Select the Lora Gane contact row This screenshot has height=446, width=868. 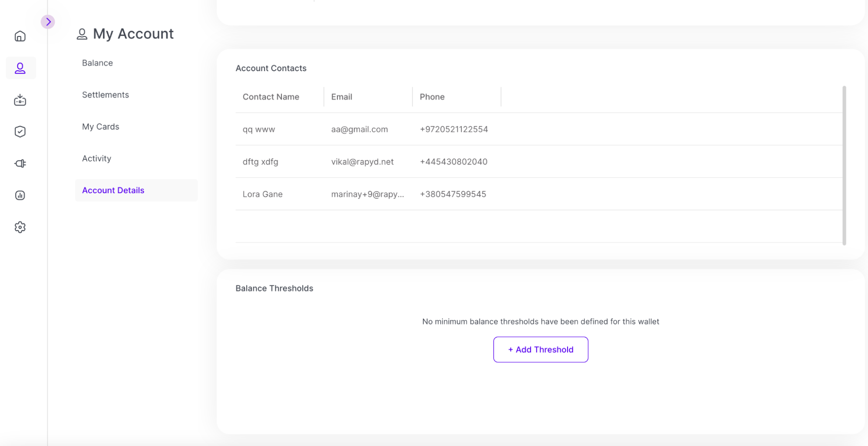pyautogui.click(x=262, y=194)
